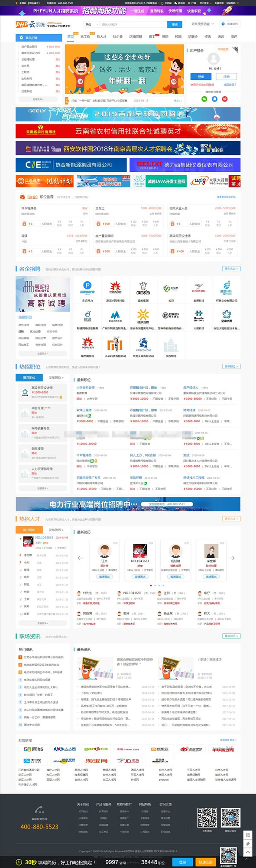Click 更多人才 link beside 热招人才 heading
The width and height of the screenshot is (256, 868).
[231, 519]
